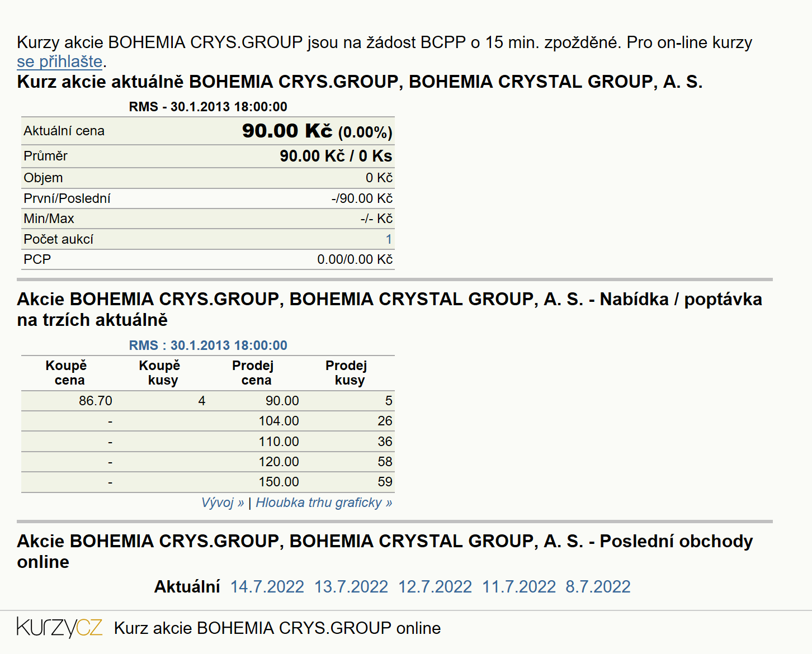Click the 'První/Poslední' row label
The height and width of the screenshot is (654, 812).
pos(67,198)
